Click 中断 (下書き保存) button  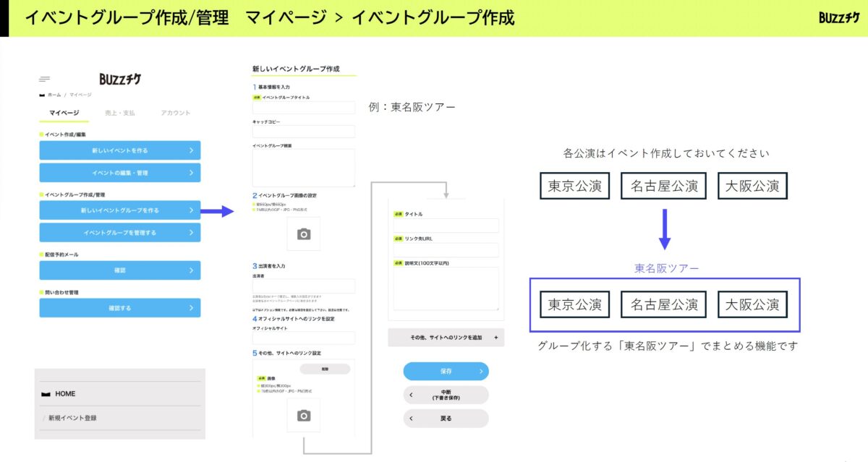446,395
